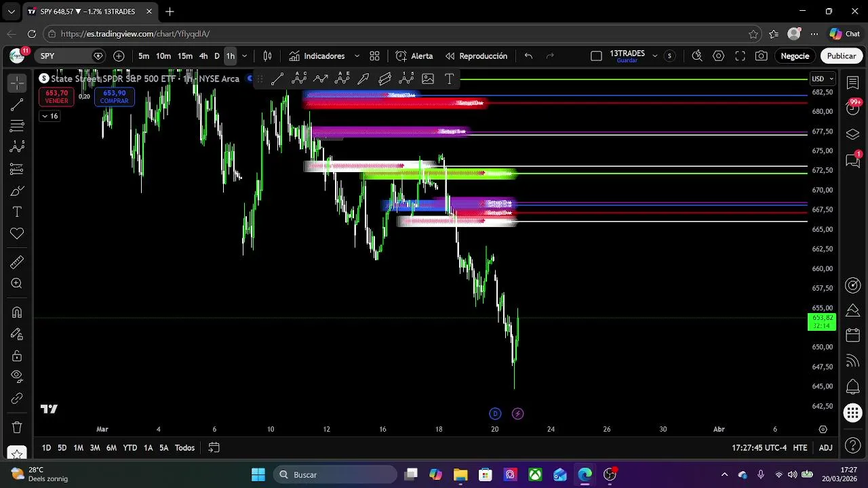The width and height of the screenshot is (868, 488).
Task: Click the Negocie trade button
Action: point(795,56)
